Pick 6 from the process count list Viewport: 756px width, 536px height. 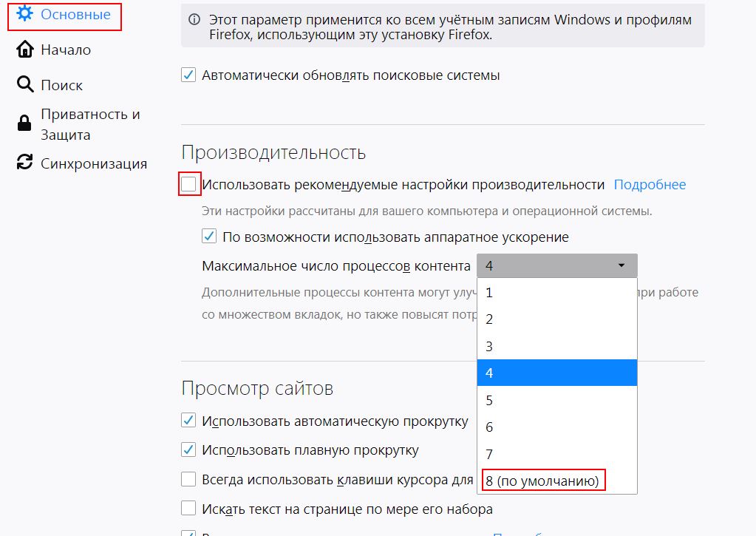557,427
